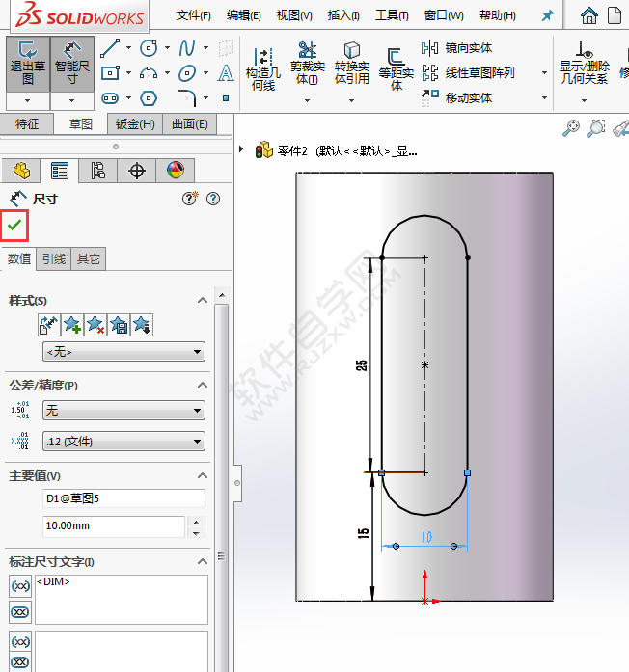Image resolution: width=629 pixels, height=672 pixels.
Task: Click the New document icon
Action: [x=615, y=15]
